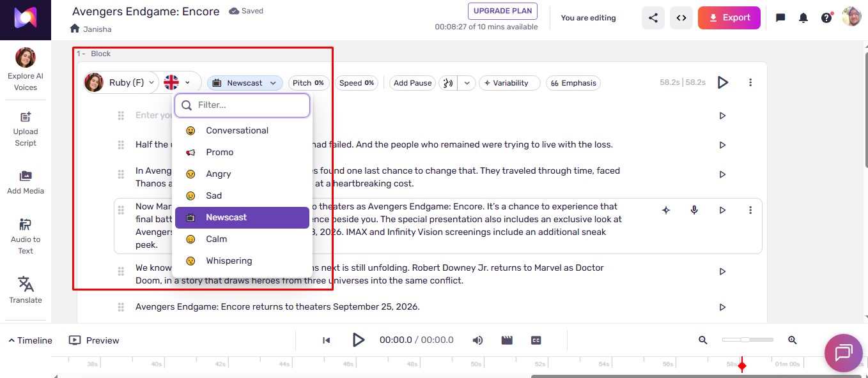Switch to Preview view

tap(94, 340)
